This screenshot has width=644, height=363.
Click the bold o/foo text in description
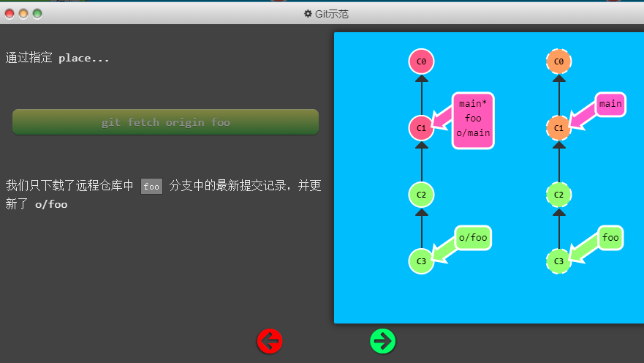tap(51, 204)
